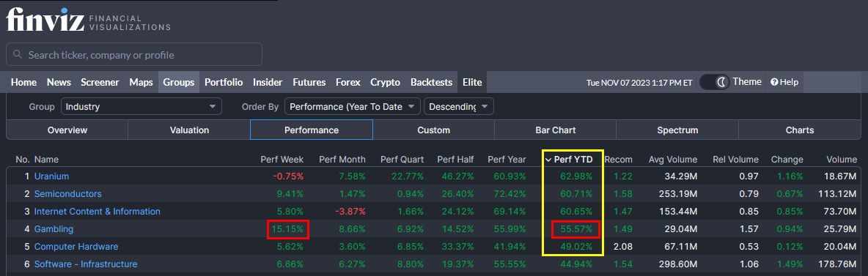Open the Order By Performance dropdown
Screen dimensions: 868x276
click(353, 106)
